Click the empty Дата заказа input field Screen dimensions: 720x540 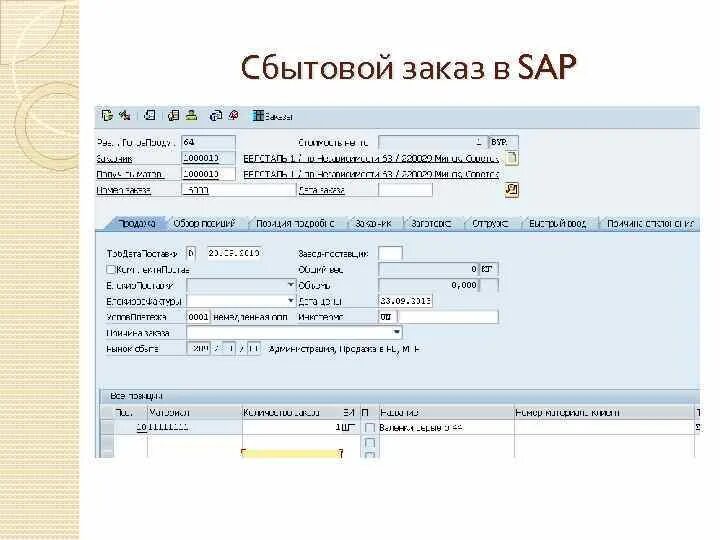pyautogui.click(x=405, y=190)
